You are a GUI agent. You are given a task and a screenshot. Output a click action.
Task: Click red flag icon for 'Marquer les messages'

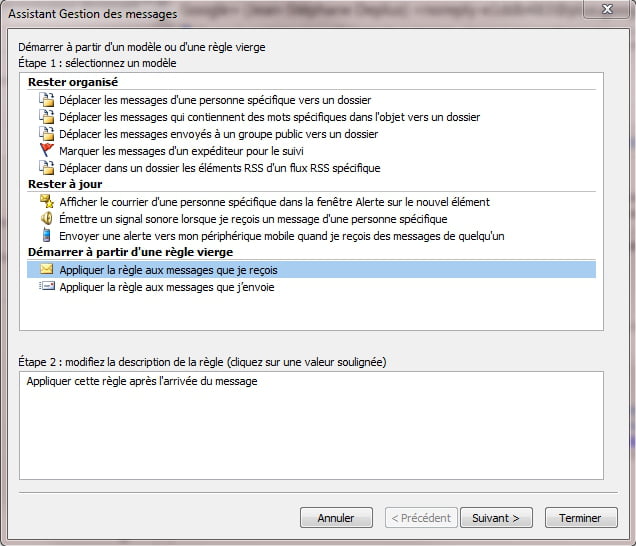click(x=47, y=150)
